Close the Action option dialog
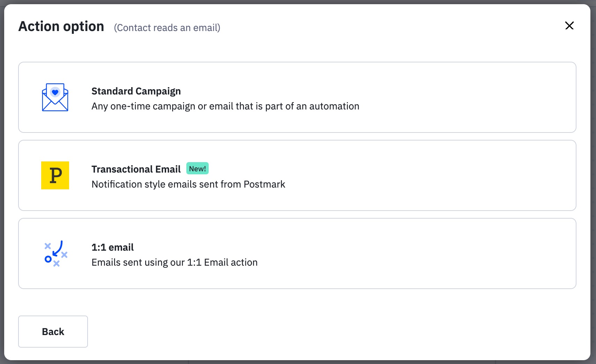The width and height of the screenshot is (596, 364). click(569, 25)
